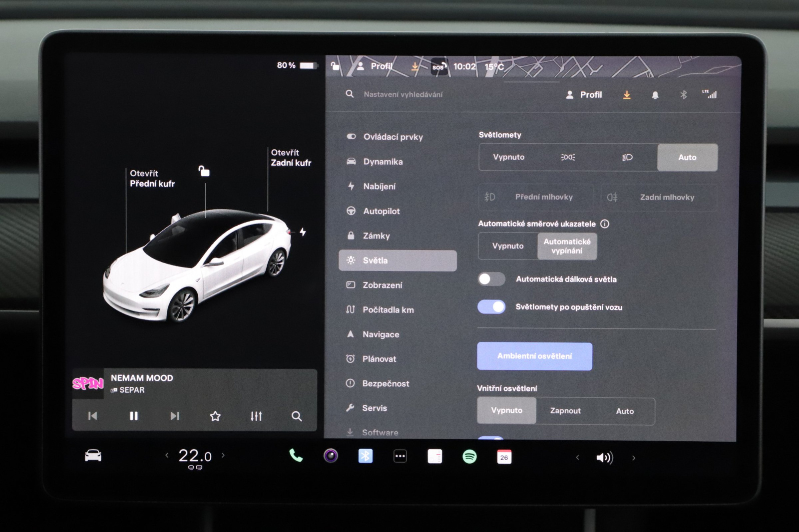Open the equalizer audio settings icon
Image resolution: width=799 pixels, height=532 pixels.
tap(256, 416)
